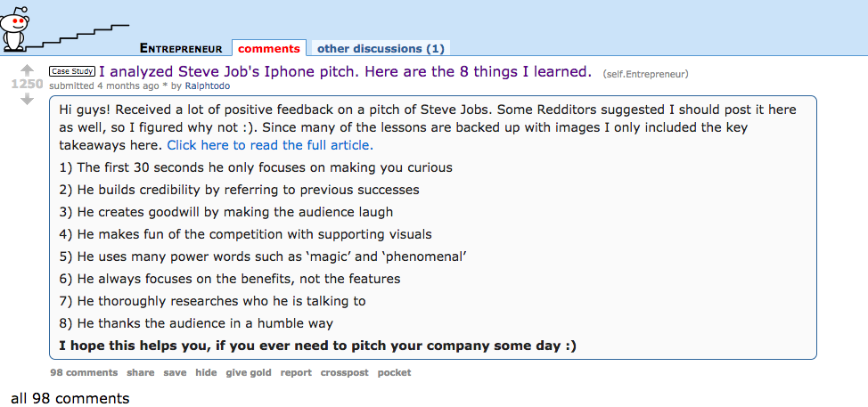This screenshot has width=868, height=407.
Task: Save this post
Action: pyautogui.click(x=175, y=372)
